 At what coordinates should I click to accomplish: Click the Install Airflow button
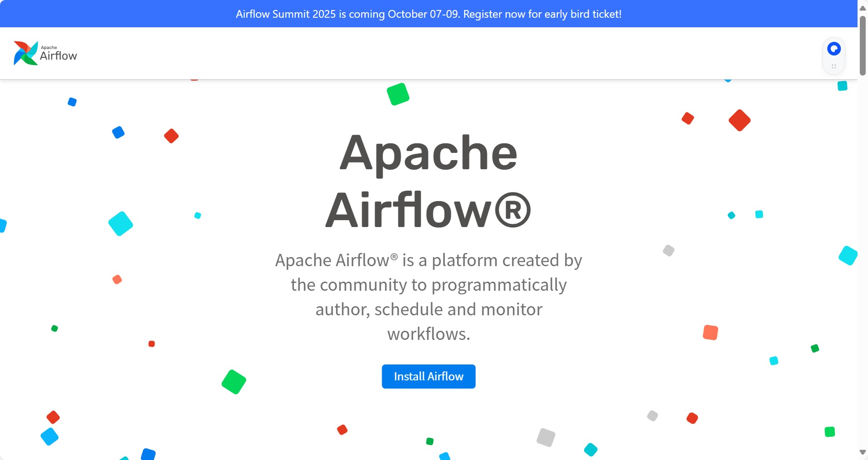[429, 376]
